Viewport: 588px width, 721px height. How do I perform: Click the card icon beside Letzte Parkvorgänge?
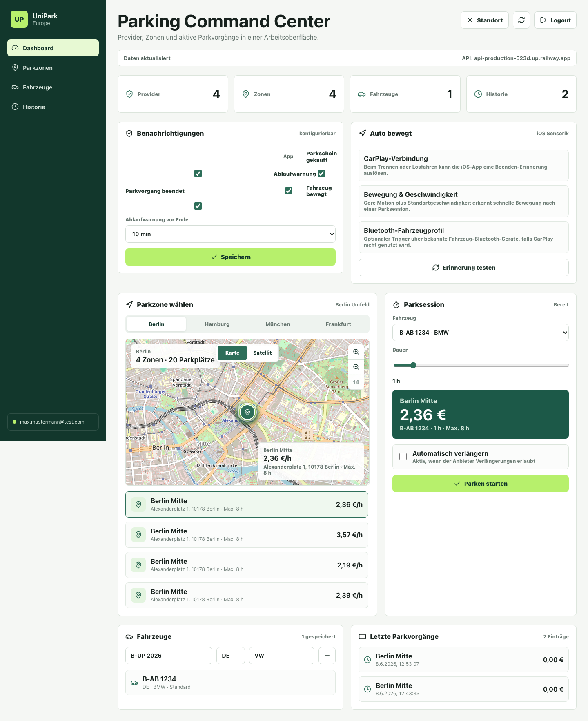(362, 636)
